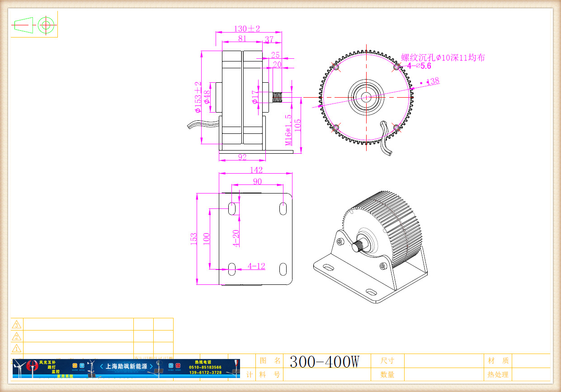Click the 25 dimension value

pyautogui.click(x=275, y=55)
